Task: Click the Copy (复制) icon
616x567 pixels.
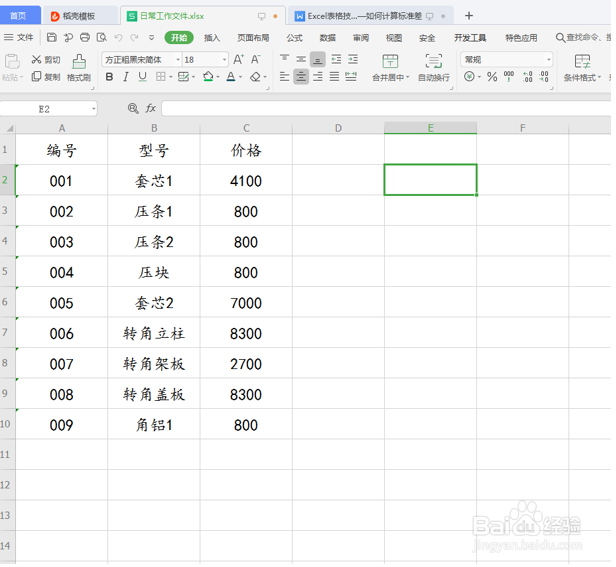Action: [x=36, y=76]
